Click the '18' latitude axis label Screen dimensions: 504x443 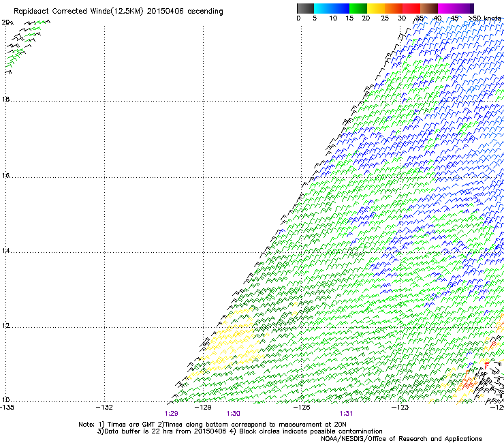pyautogui.click(x=5, y=99)
